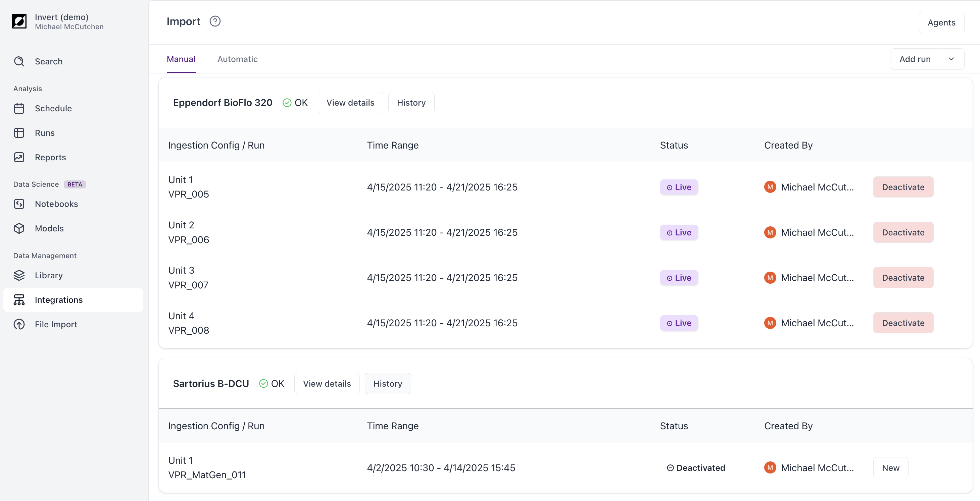Select Integrations in the sidebar
The image size is (980, 501).
pyautogui.click(x=73, y=299)
